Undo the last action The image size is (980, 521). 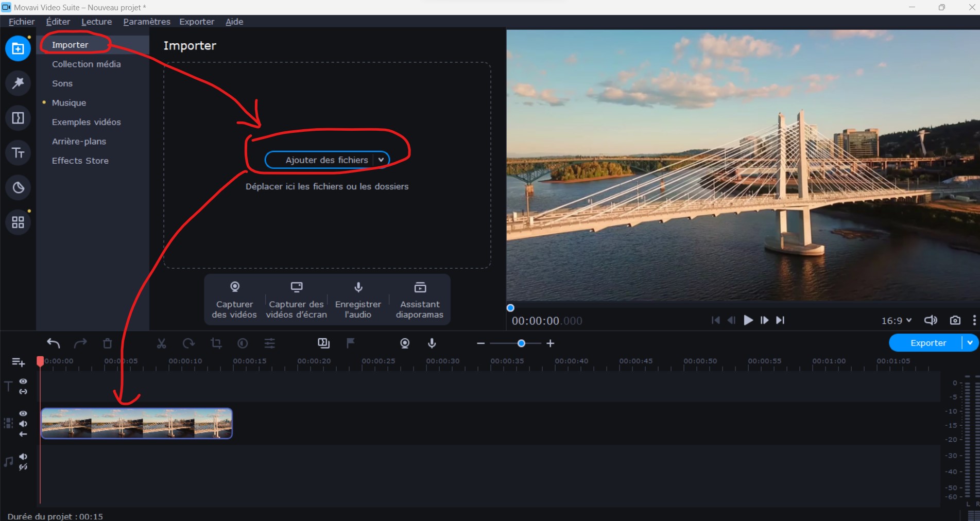(54, 343)
